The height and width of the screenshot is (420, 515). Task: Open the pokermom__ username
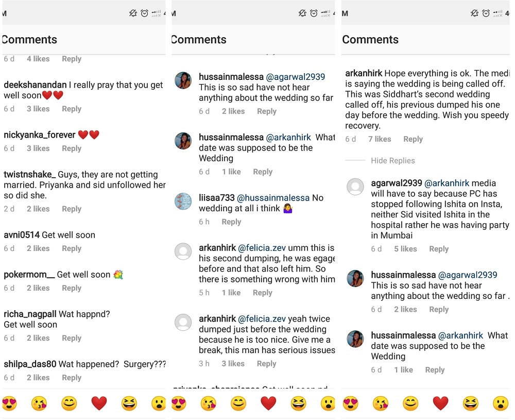click(29, 275)
